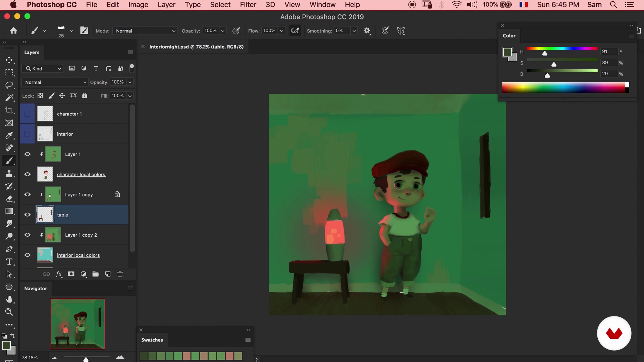This screenshot has width=644, height=362.
Task: Select the Zoom tool
Action: point(9,312)
